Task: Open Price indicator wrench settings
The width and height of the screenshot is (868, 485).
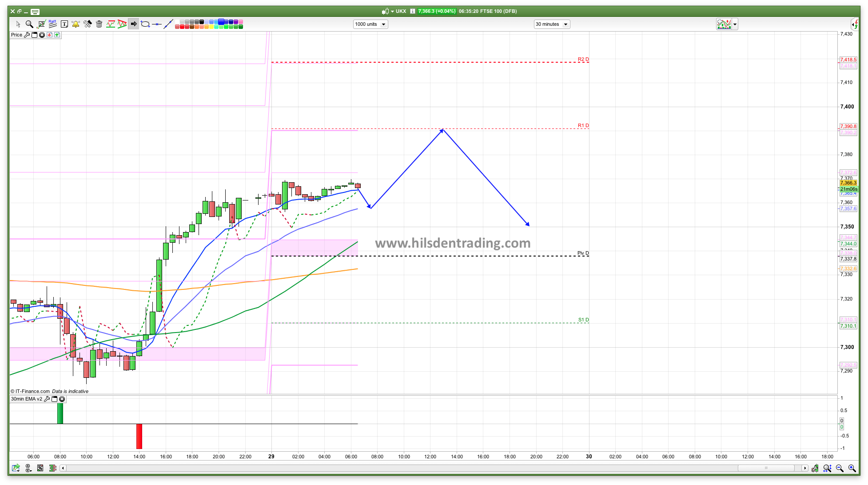Action: tap(27, 35)
